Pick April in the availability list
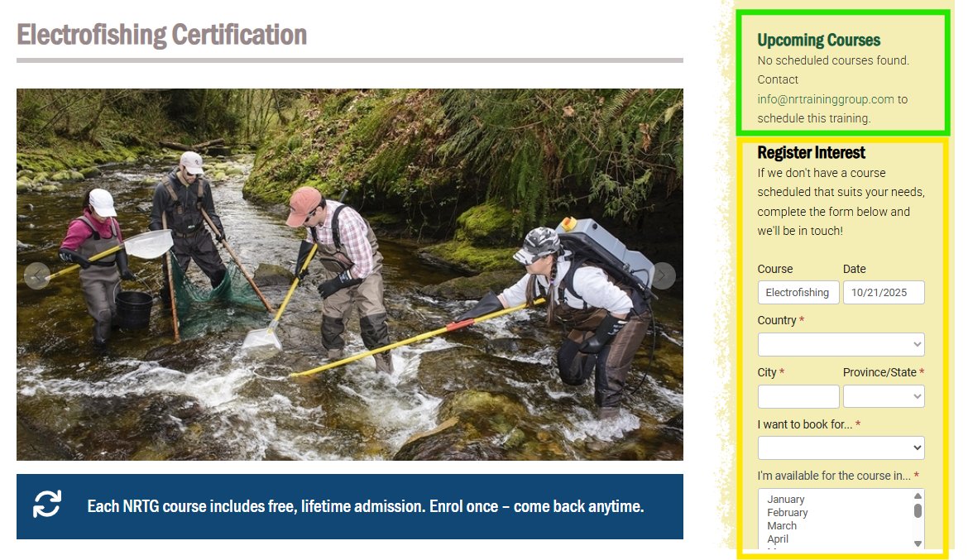Image resolution: width=968 pixels, height=560 pixels. pyautogui.click(x=777, y=539)
